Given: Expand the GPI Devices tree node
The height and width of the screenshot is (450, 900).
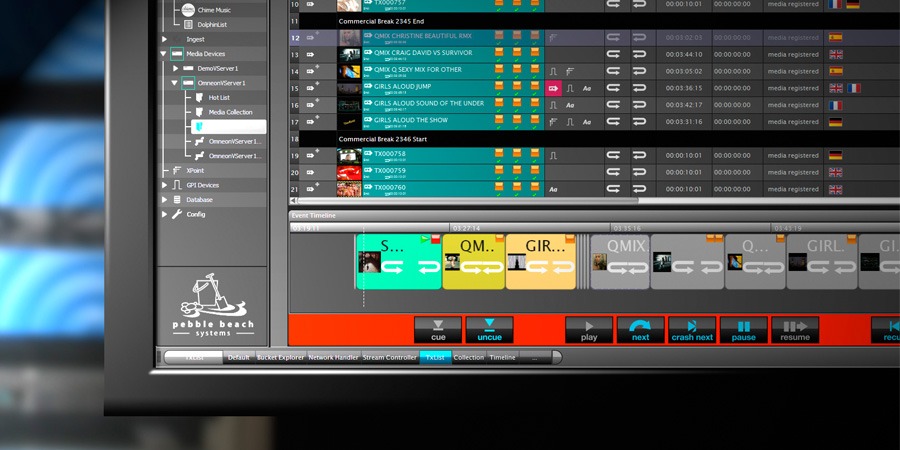Looking at the screenshot, I should coord(164,185).
